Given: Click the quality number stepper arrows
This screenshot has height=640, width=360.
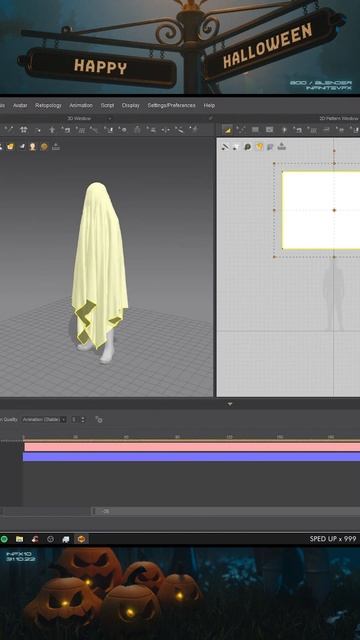Looking at the screenshot, I should click(x=83, y=419).
